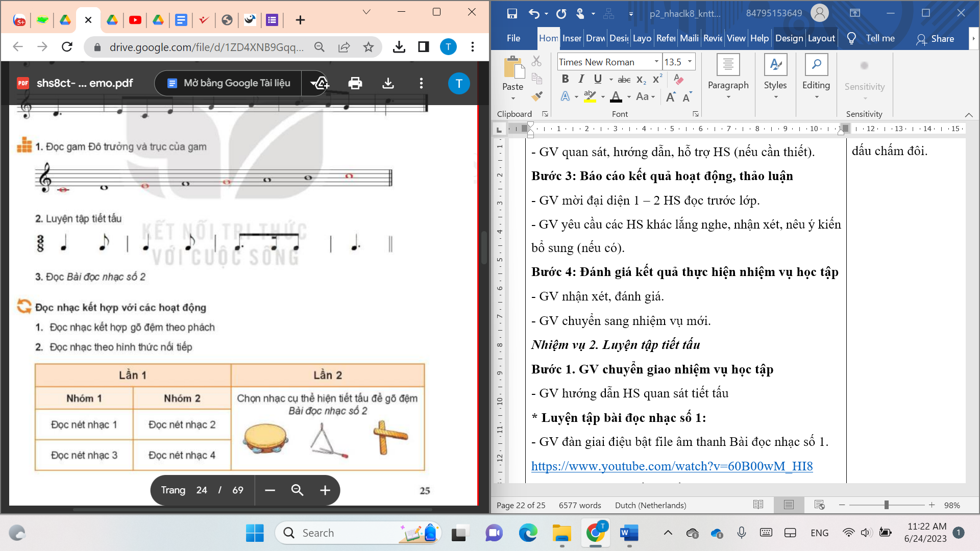The image size is (980, 551).
Task: Toggle strikethrough formatting
Action: pyautogui.click(x=624, y=79)
